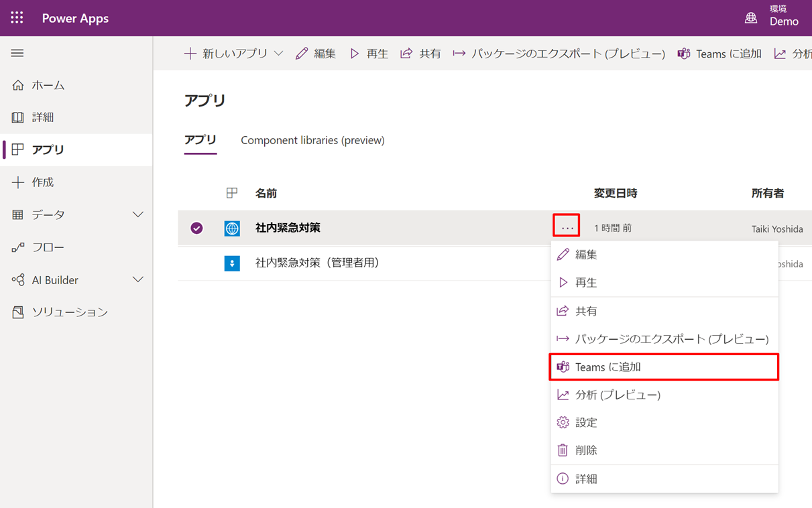Click 共有 in the top toolbar
The width and height of the screenshot is (812, 508).
point(420,54)
